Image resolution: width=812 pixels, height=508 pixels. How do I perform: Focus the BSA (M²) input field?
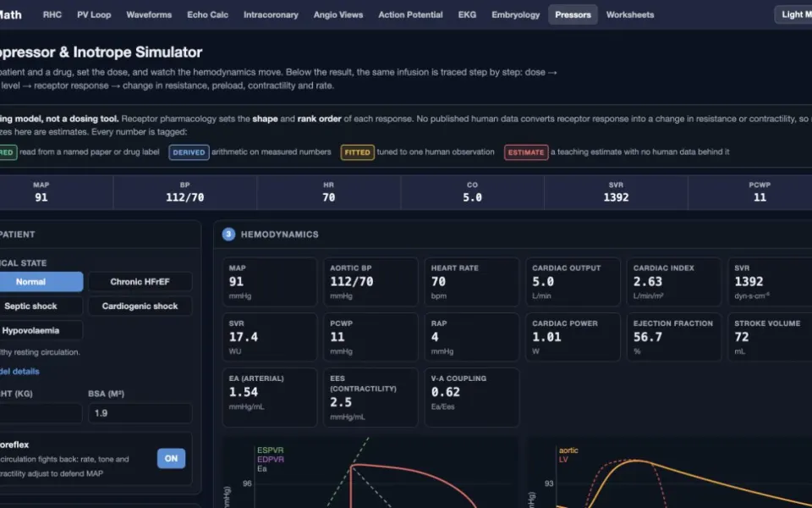[x=140, y=413]
